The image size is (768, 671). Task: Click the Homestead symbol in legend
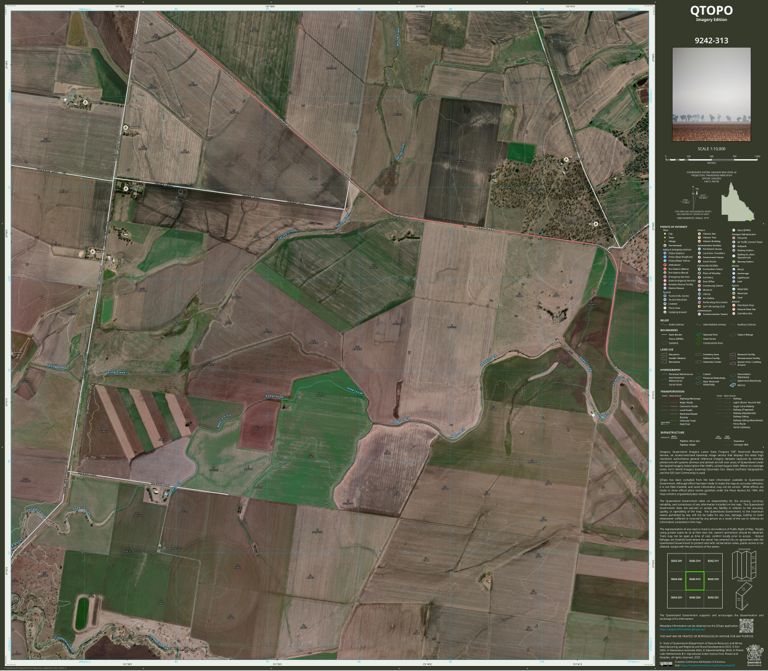point(665,245)
